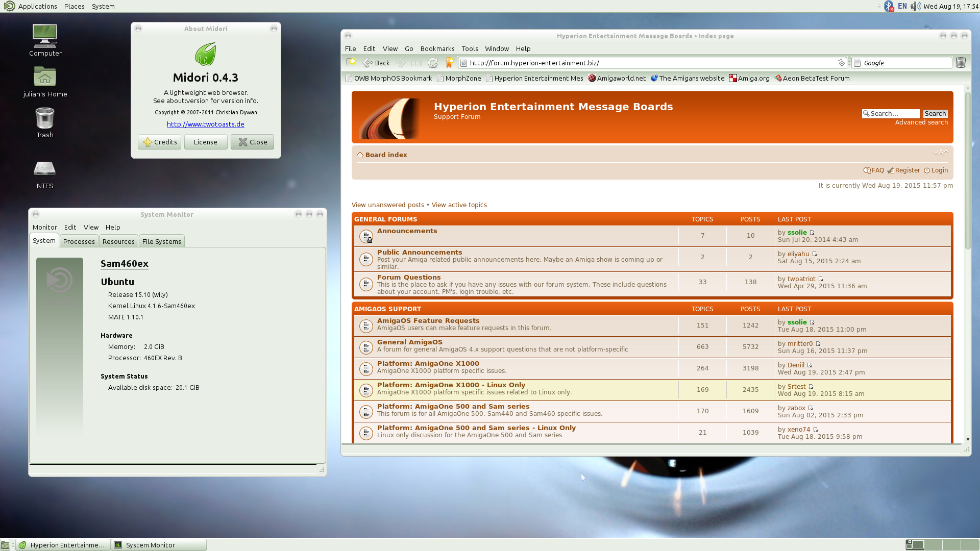
Task: Change font size icon on board
Action: 940,153
